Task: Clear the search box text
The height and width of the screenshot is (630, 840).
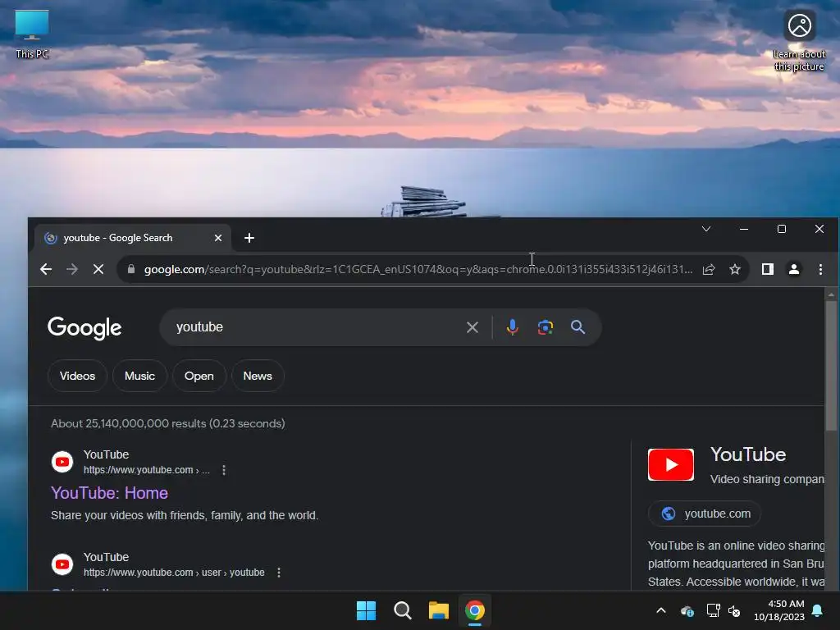Action: pos(472,327)
